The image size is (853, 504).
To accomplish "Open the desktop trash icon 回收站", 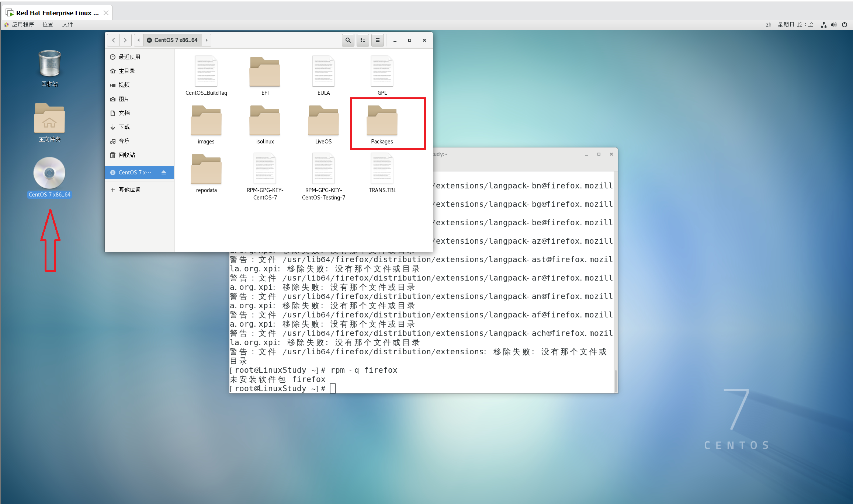I will (49, 68).
